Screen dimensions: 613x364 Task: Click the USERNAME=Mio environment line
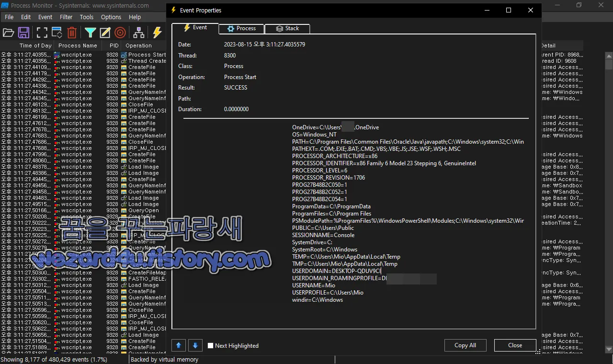pyautogui.click(x=314, y=285)
